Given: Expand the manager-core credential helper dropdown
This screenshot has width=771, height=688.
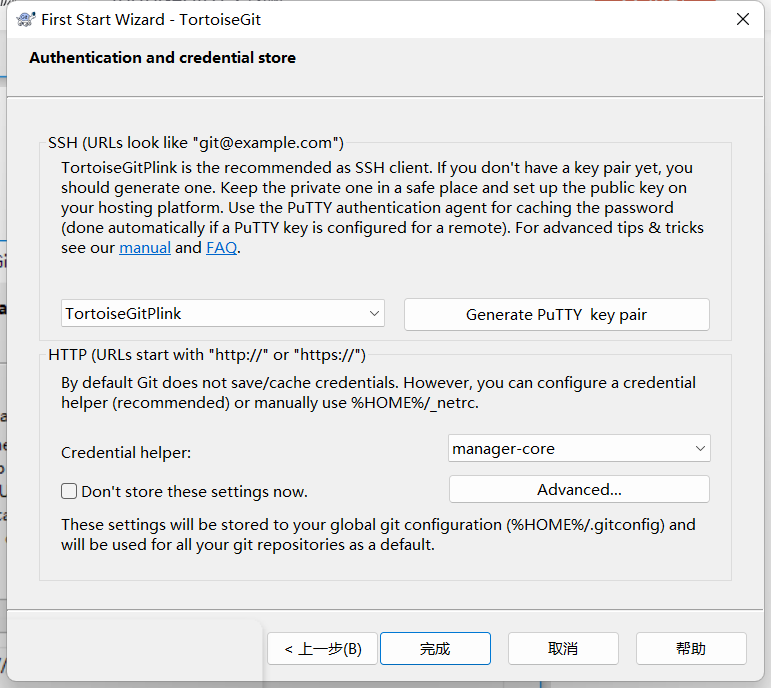Looking at the screenshot, I should click(579, 448).
